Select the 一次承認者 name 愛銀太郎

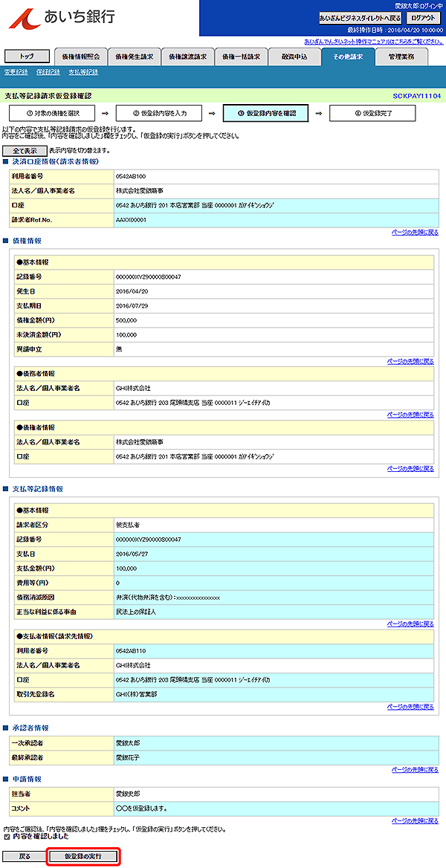coord(126,743)
